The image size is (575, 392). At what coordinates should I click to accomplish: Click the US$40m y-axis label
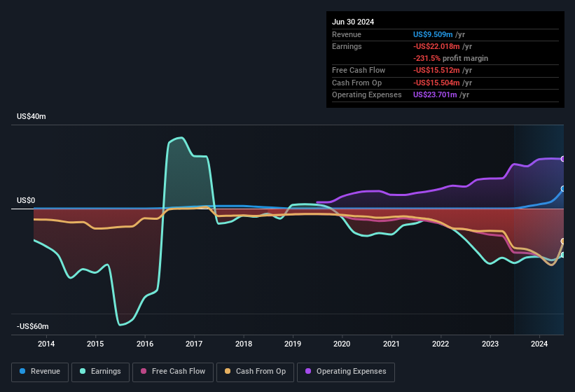[32, 117]
